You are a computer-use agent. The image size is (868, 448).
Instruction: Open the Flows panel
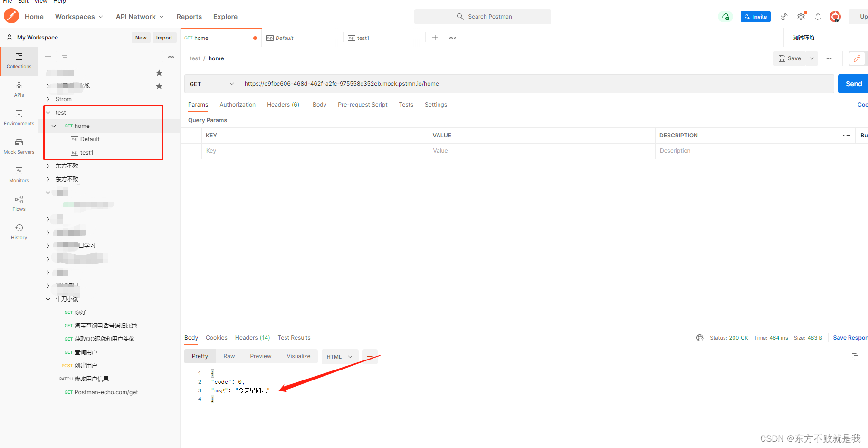coord(19,203)
